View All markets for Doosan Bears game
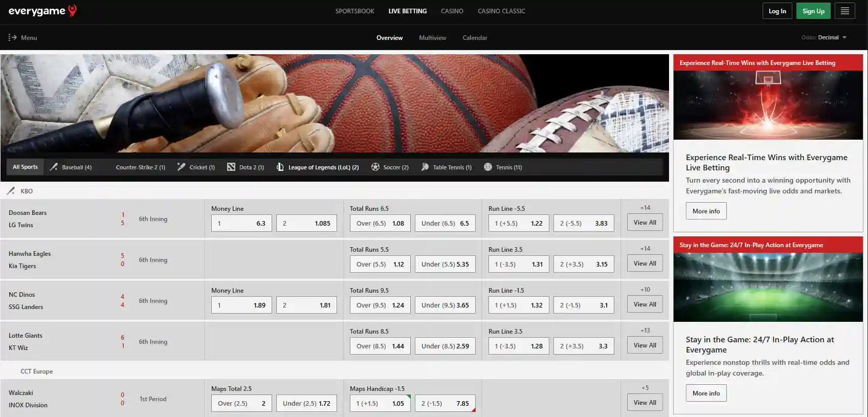 tap(645, 222)
